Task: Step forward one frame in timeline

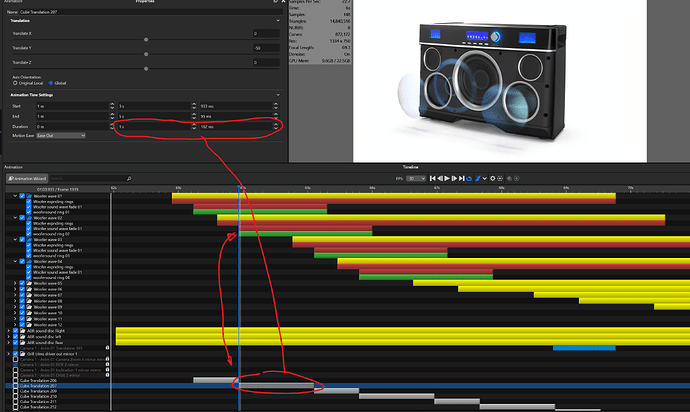Action: [454, 178]
